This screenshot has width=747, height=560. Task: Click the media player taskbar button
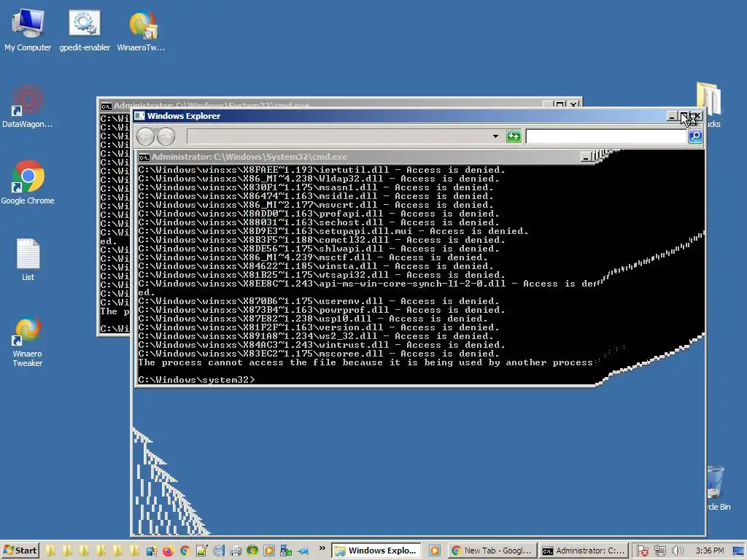(435, 551)
